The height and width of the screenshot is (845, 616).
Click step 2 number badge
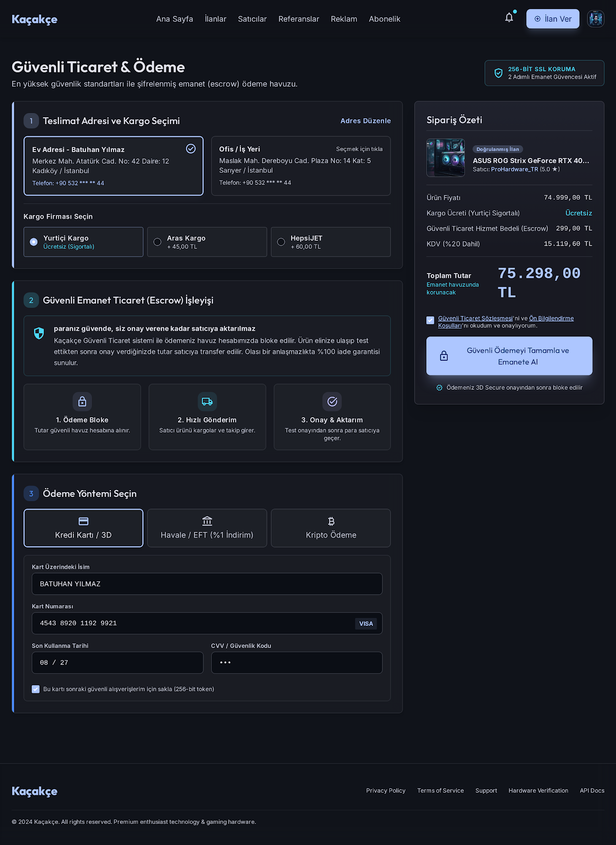click(x=31, y=301)
